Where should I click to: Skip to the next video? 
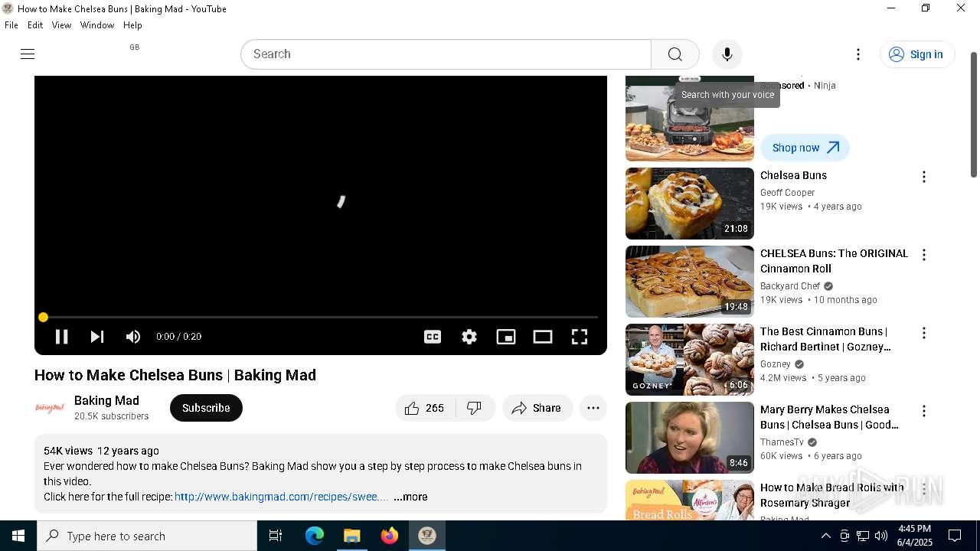[x=96, y=337]
